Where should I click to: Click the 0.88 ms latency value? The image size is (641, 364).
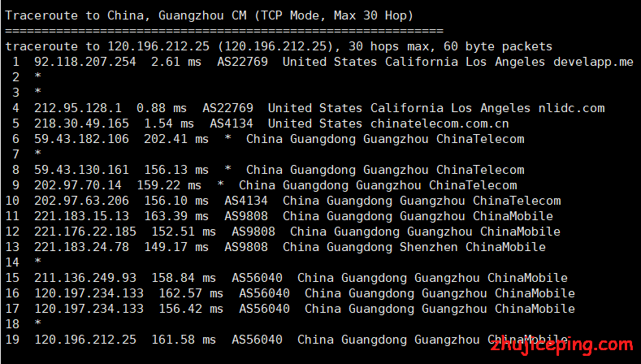pos(162,108)
